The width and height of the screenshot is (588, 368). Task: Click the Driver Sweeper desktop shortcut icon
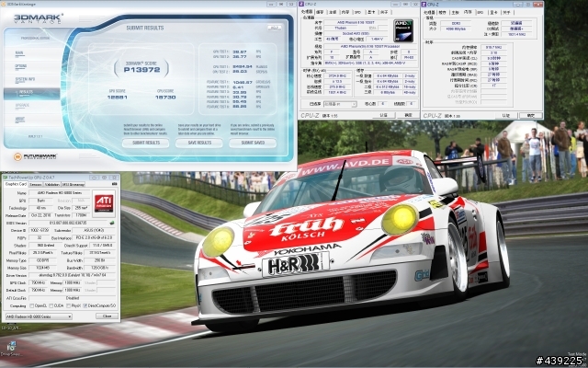[x=12, y=346]
